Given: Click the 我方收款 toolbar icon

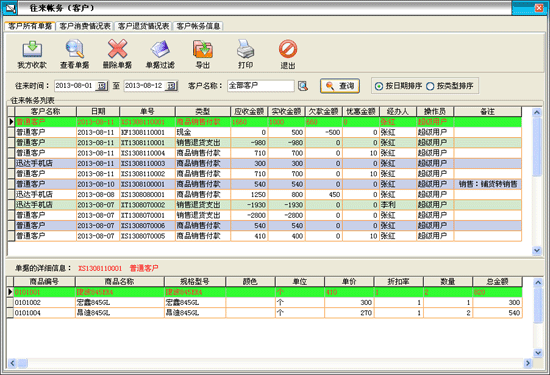Looking at the screenshot, I should coord(32,49).
